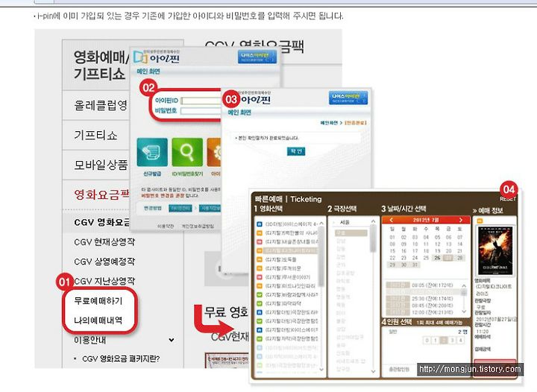Select date 30 in the calendar
537x392 pixels.
click(x=403, y=265)
